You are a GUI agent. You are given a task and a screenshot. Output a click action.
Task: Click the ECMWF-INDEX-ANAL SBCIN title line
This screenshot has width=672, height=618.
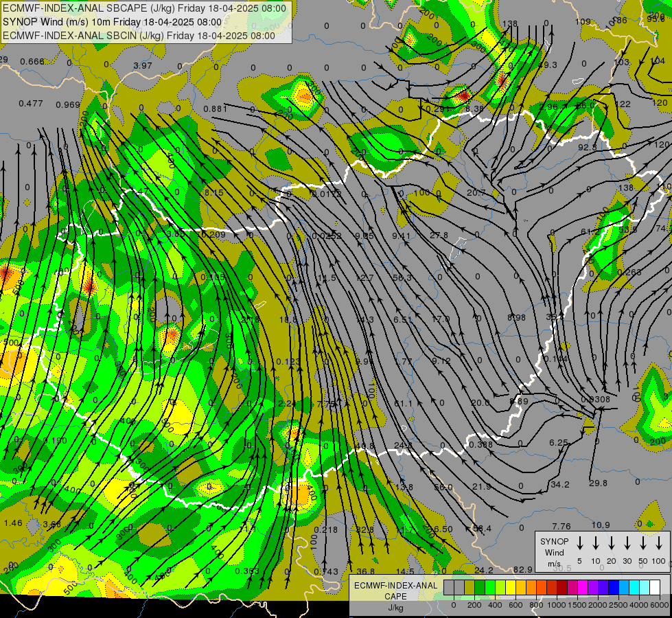pyautogui.click(x=139, y=36)
